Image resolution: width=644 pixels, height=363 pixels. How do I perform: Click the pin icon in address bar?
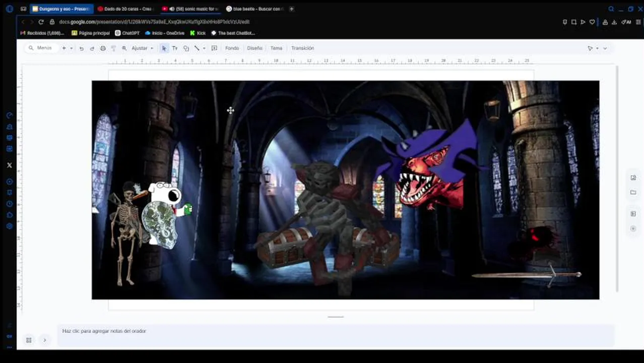[565, 22]
